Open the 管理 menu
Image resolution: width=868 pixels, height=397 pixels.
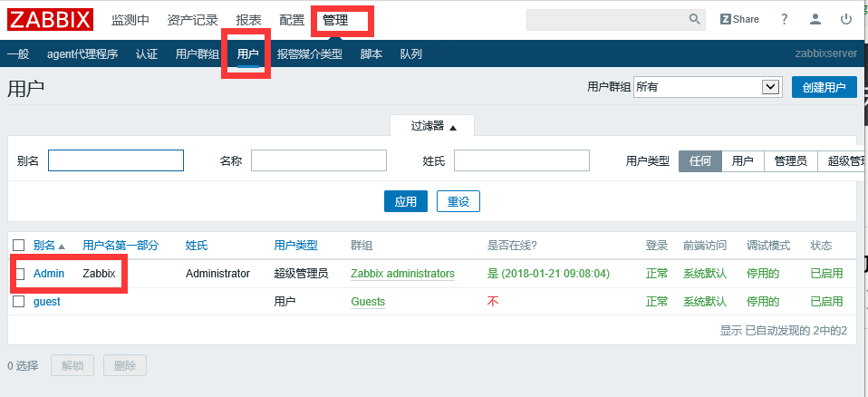(335, 21)
